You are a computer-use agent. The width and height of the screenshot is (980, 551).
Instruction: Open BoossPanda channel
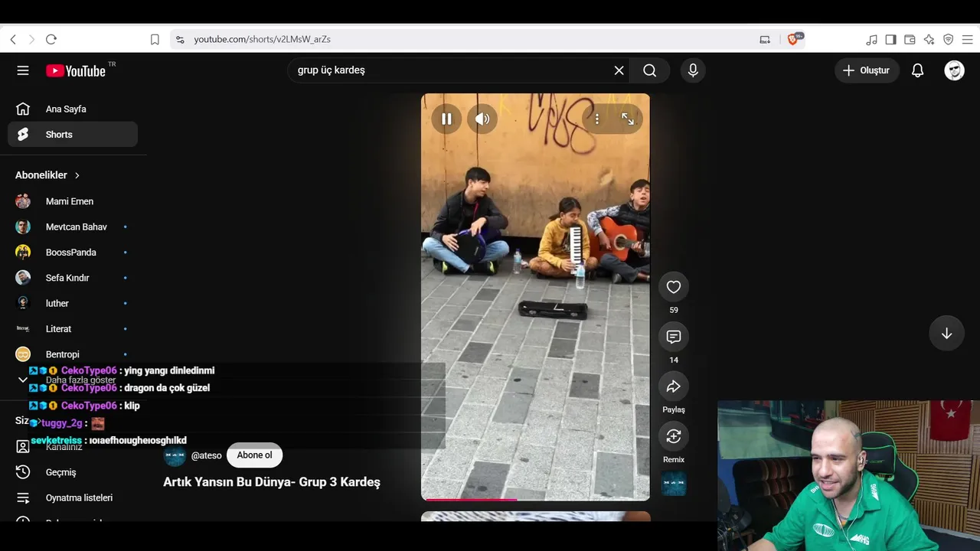click(73, 253)
